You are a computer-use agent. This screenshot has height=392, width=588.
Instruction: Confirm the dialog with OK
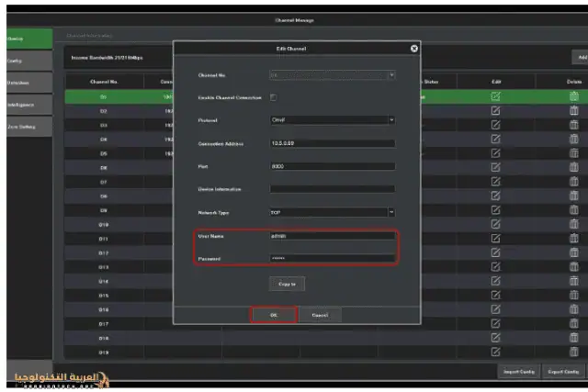click(274, 315)
